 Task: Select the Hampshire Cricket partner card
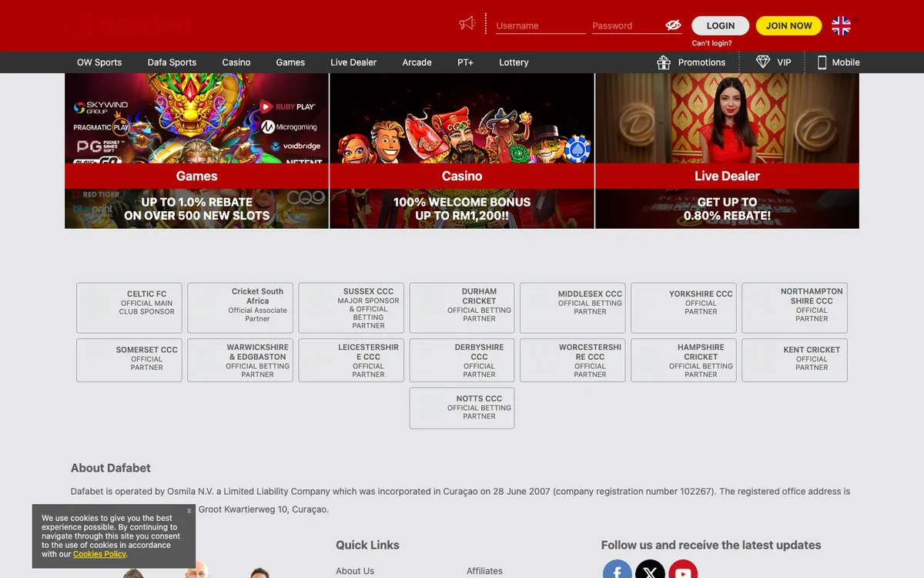pyautogui.click(x=684, y=360)
